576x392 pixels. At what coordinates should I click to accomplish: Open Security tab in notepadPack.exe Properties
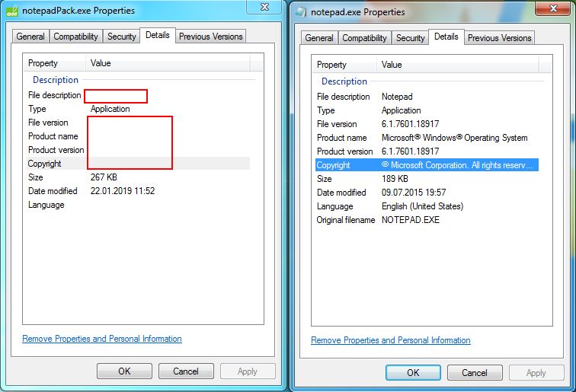(122, 37)
